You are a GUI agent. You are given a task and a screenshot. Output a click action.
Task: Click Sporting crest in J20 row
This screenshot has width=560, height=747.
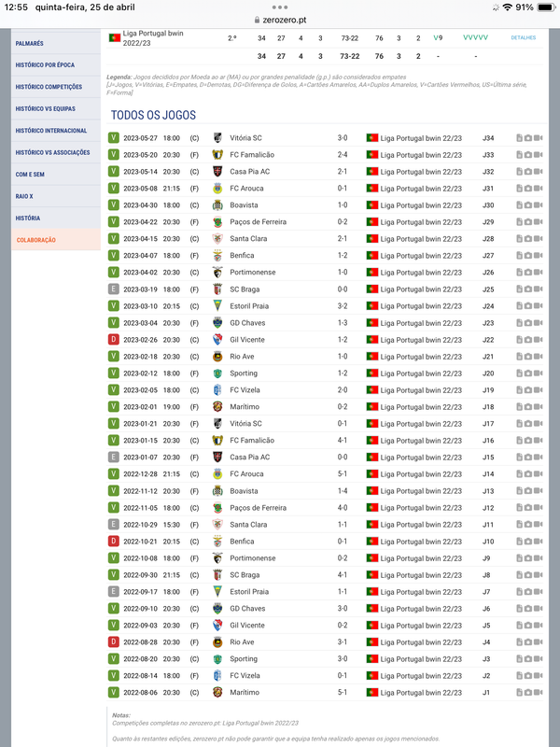[x=217, y=373]
